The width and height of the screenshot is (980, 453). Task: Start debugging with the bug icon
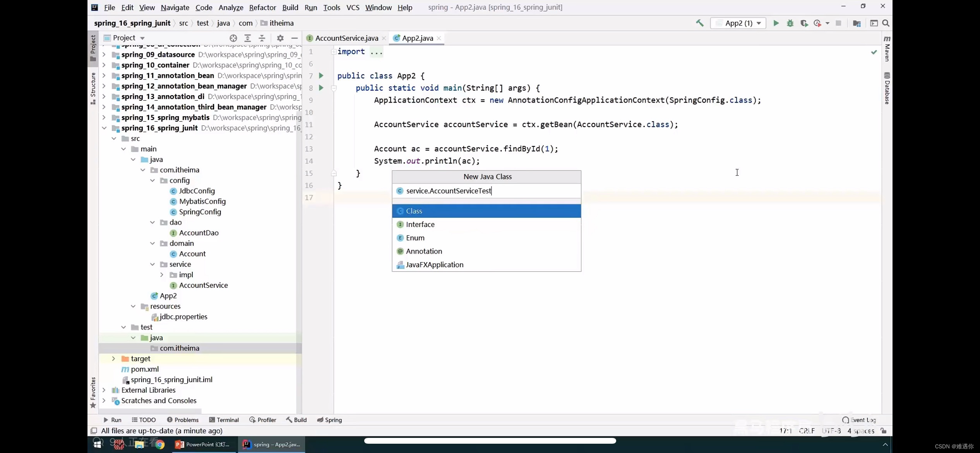tap(790, 23)
